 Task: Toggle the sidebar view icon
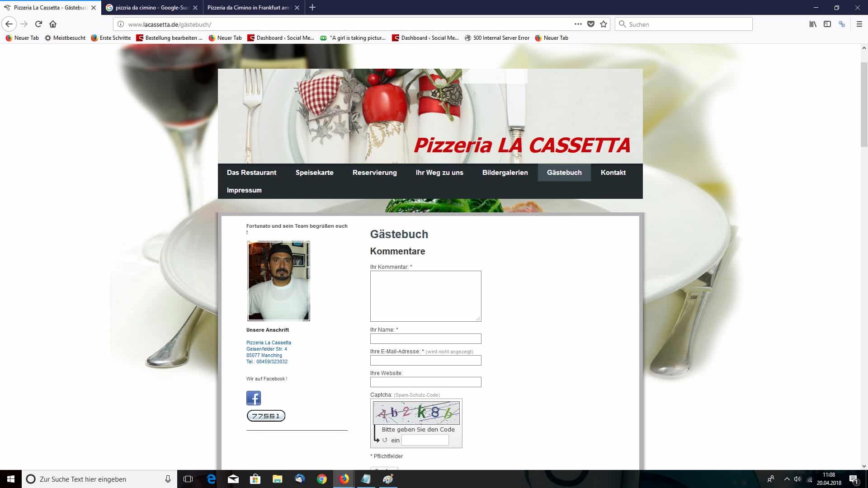click(827, 24)
